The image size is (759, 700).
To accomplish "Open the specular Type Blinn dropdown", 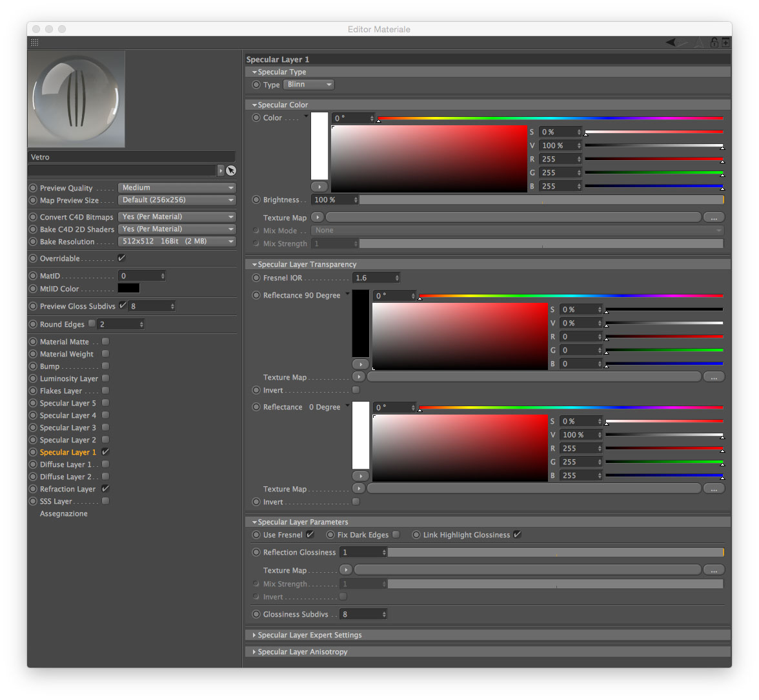I will click(x=309, y=85).
